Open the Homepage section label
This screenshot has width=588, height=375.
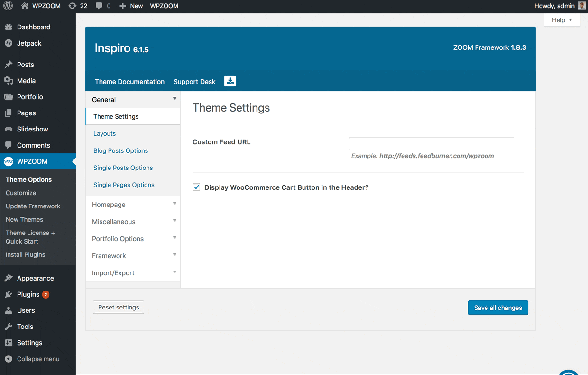click(109, 205)
